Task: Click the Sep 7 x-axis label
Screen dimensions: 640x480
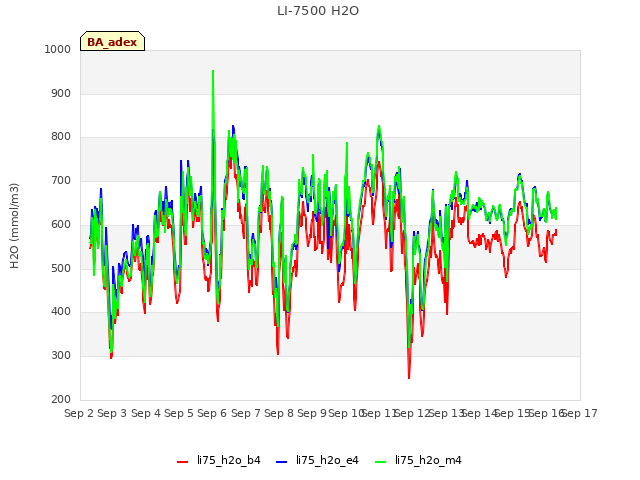Action: 246,413
